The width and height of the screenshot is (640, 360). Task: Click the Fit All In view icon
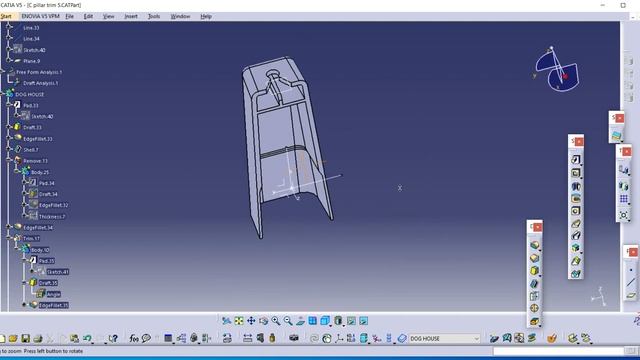pos(239,321)
